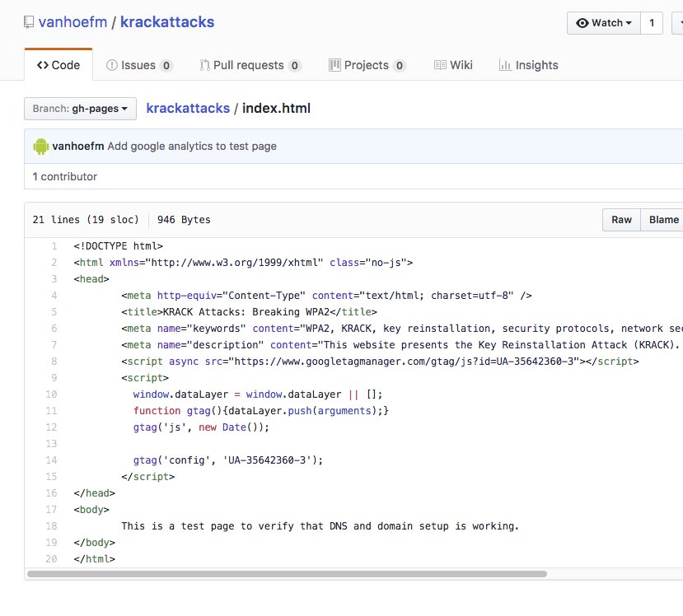
Task: Click the Wiki book icon
Action: point(440,65)
